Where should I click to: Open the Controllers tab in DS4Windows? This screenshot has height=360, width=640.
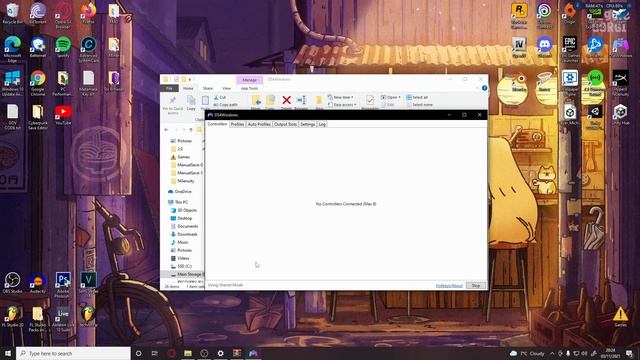point(217,124)
